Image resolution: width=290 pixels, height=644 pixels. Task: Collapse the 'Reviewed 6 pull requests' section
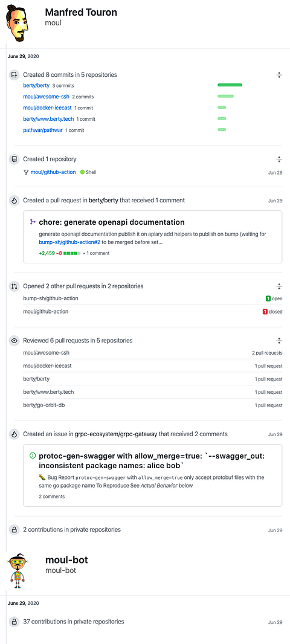279,341
